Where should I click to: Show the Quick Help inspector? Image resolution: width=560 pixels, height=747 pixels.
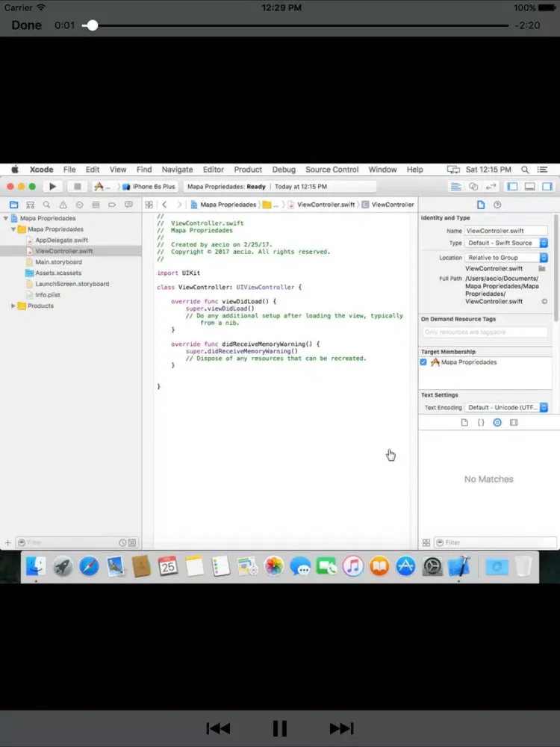click(497, 205)
